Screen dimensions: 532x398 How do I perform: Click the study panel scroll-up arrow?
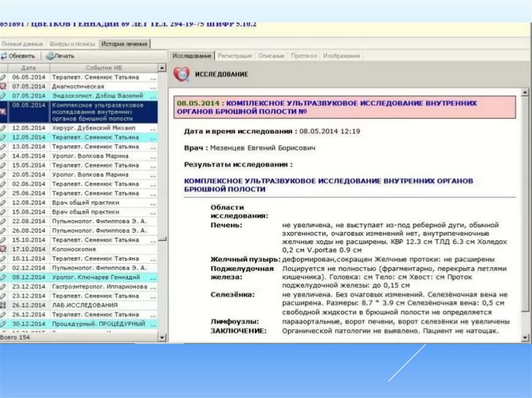(525, 92)
